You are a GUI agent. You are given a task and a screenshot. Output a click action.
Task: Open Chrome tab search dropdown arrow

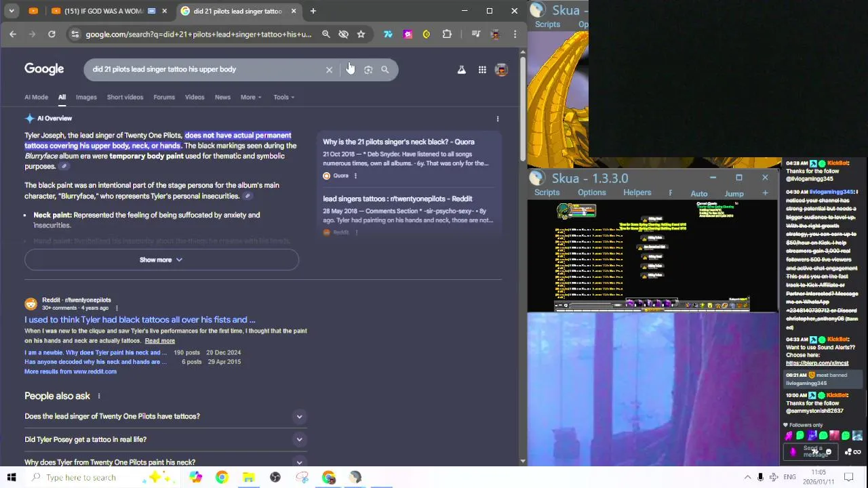(12, 11)
